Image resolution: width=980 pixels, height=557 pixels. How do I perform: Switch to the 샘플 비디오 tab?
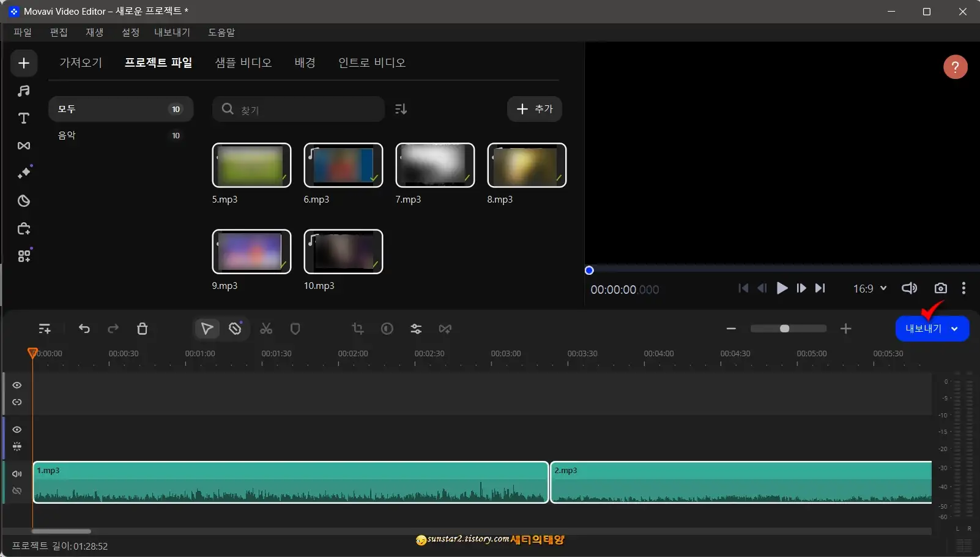click(x=243, y=62)
